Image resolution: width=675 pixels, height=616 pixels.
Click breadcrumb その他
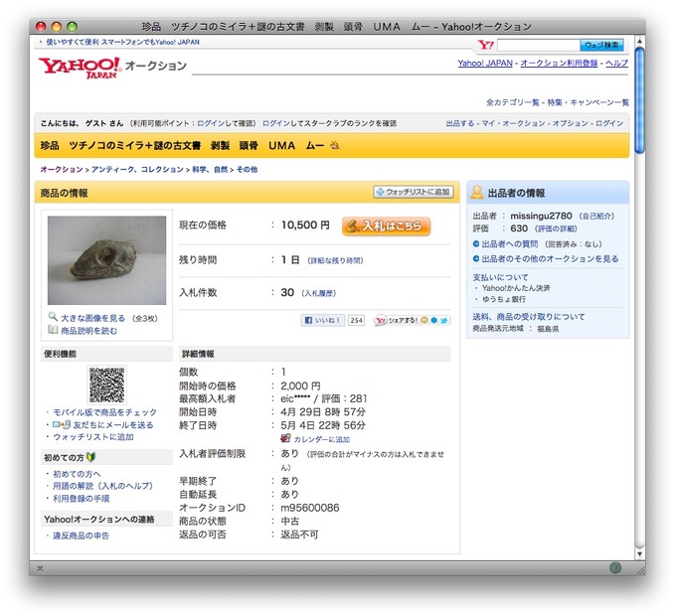point(247,170)
